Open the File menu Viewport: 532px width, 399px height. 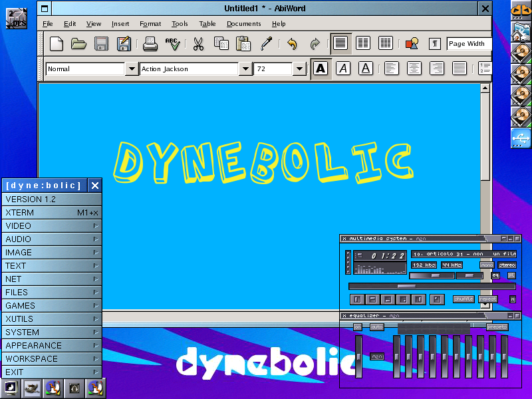47,24
